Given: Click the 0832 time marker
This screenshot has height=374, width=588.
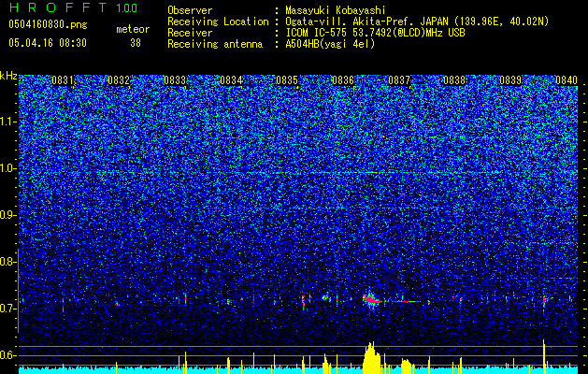Looking at the screenshot, I should (x=119, y=80).
